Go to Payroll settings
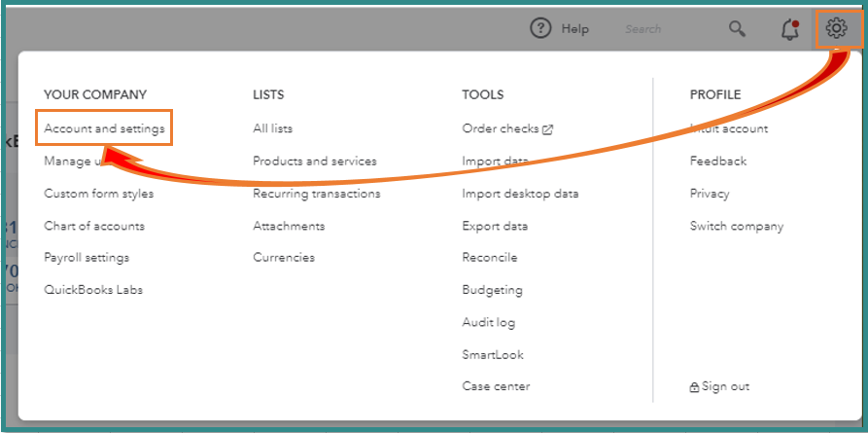Viewport: 868px width, 433px height. tap(87, 258)
